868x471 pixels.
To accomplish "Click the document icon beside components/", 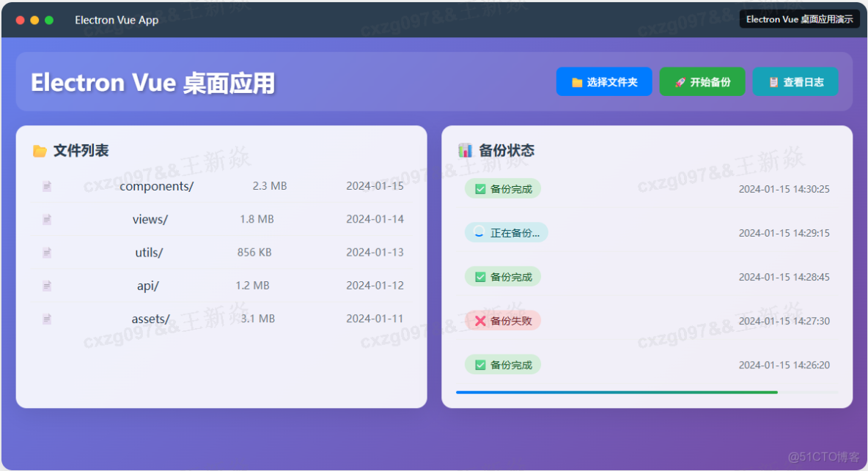I will (46, 186).
